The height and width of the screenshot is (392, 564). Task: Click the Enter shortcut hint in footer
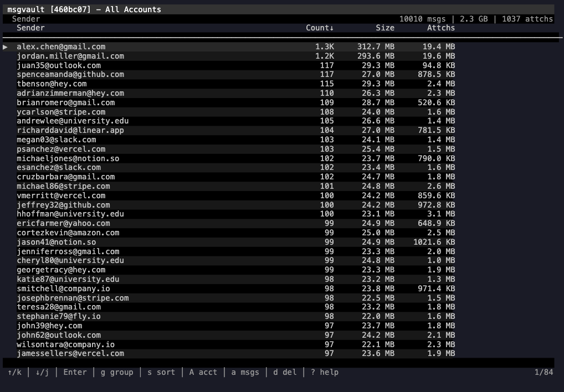point(75,372)
